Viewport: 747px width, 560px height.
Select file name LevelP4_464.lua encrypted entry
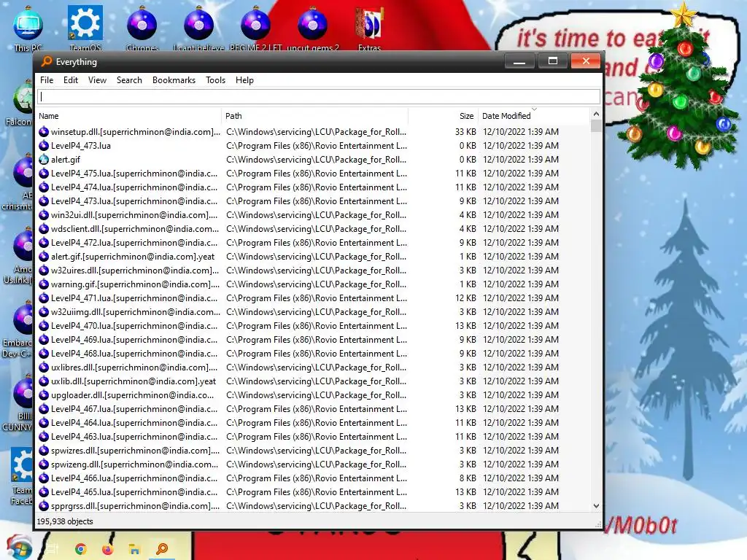click(x=134, y=422)
